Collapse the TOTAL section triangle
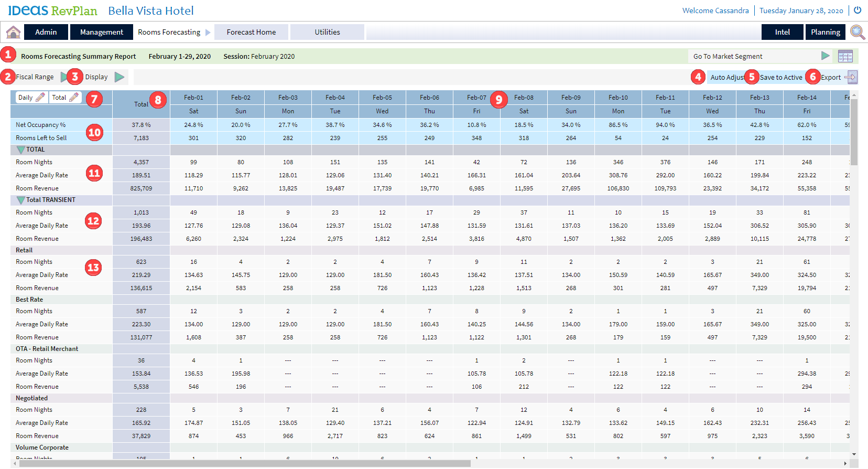The image size is (868, 469). pyautogui.click(x=20, y=150)
